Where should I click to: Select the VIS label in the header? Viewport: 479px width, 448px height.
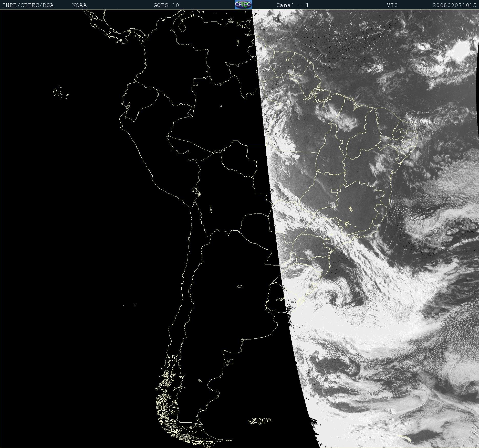(392, 5)
